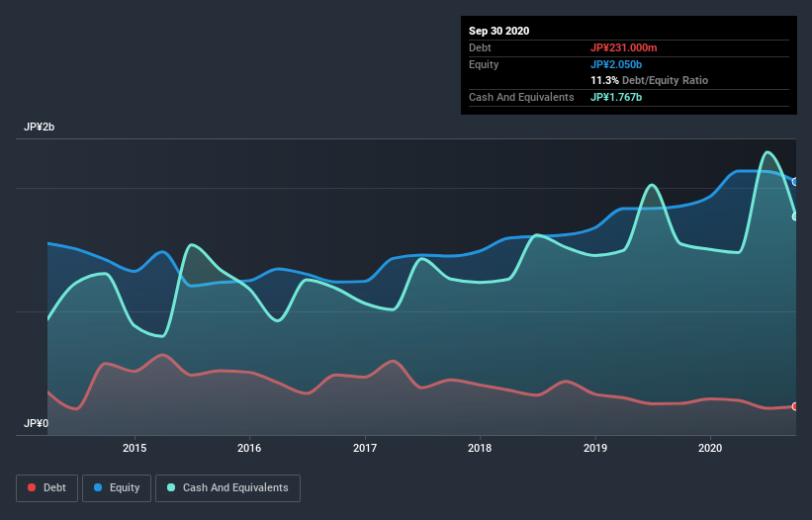Image resolution: width=812 pixels, height=520 pixels.
Task: Click the 2015 x-axis label
Action: point(135,448)
